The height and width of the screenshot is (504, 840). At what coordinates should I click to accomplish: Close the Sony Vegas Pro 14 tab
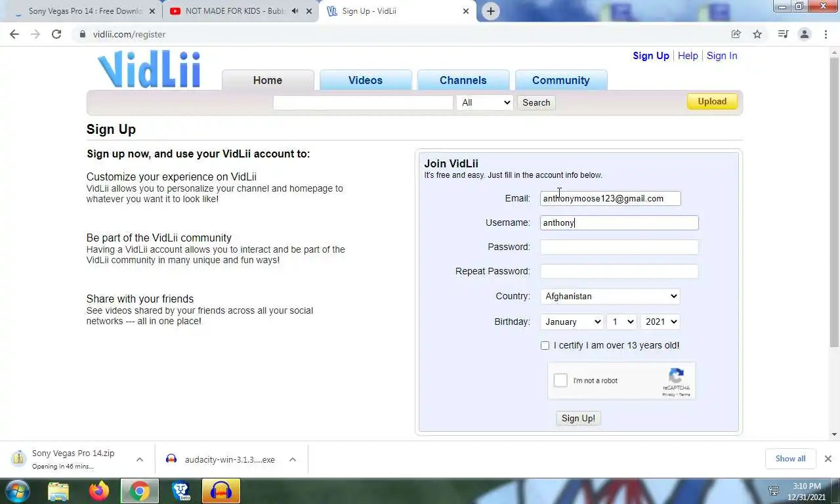152,11
